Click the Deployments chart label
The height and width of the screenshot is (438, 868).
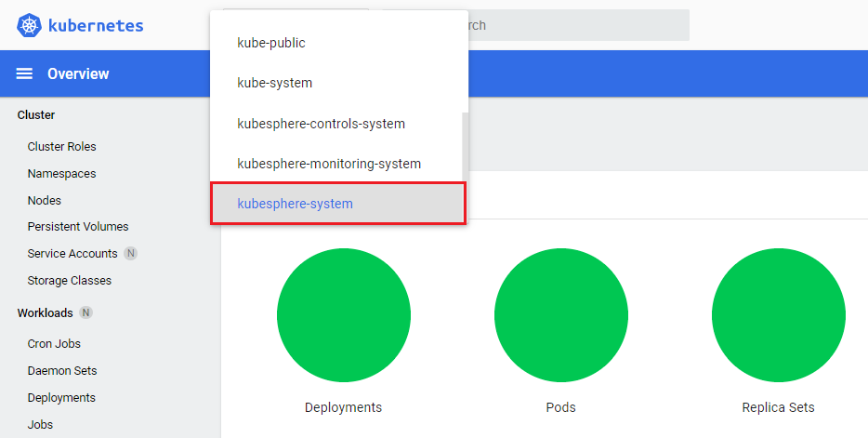coord(343,407)
